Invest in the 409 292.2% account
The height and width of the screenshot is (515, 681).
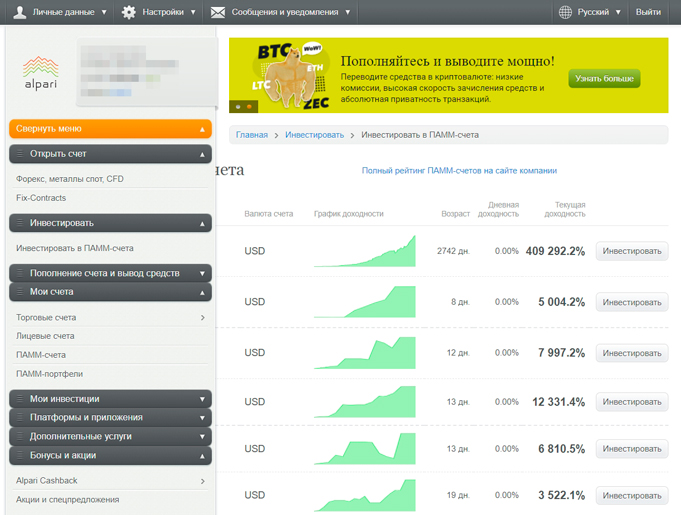pos(632,251)
